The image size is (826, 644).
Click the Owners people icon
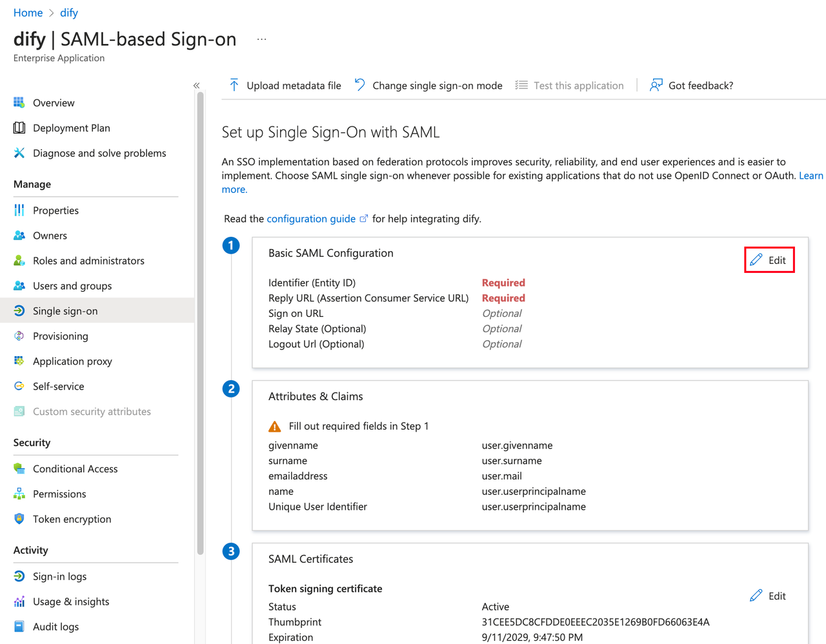[x=19, y=236]
